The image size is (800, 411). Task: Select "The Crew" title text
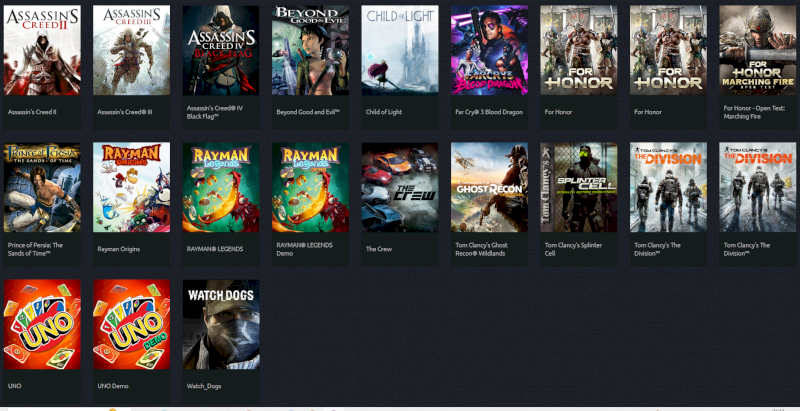pyautogui.click(x=379, y=249)
